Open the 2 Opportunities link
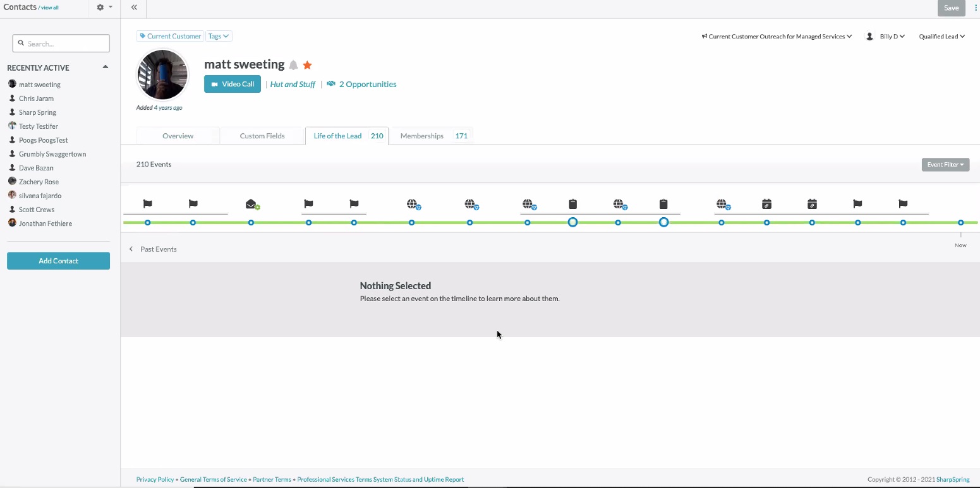 pos(368,84)
